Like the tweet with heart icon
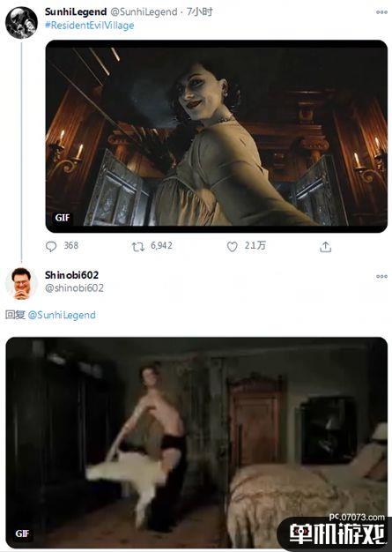The image size is (392, 552). click(232, 246)
